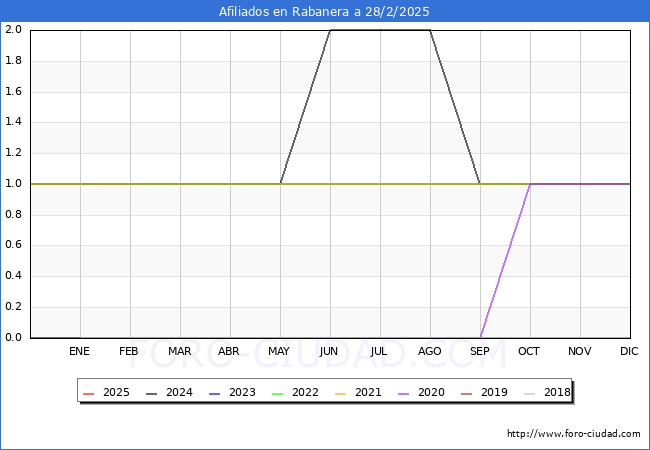Click the 1.6 y-axis value

coord(13,91)
